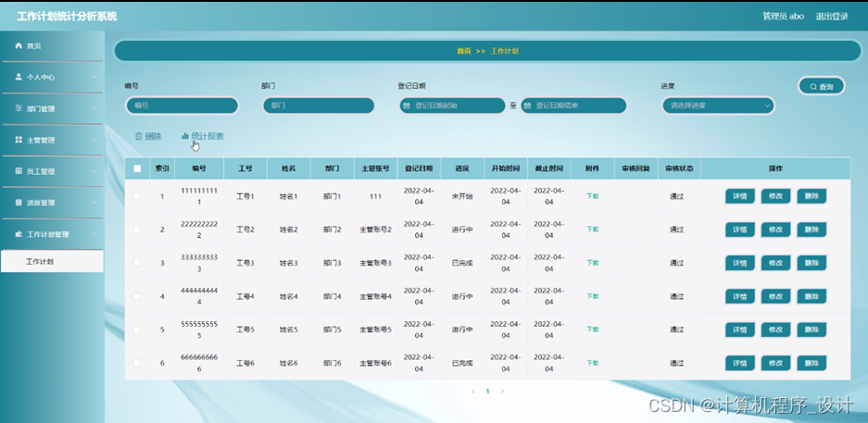Check the box for row 2

[x=137, y=229]
